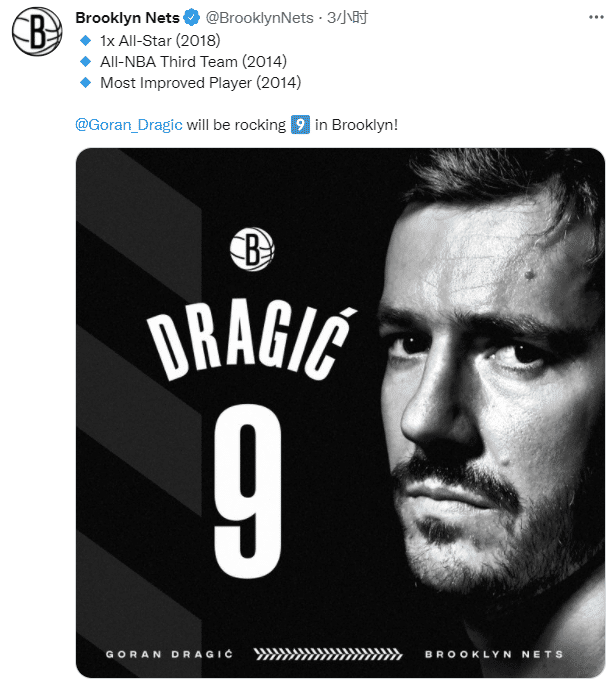The height and width of the screenshot is (680, 607).
Task: Click the BROOKLYN NETS caption in the image
Action: (x=494, y=654)
